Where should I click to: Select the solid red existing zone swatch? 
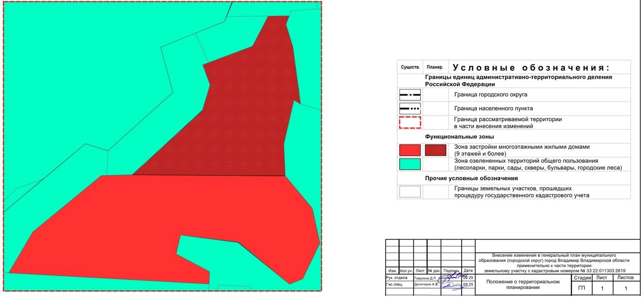point(410,150)
